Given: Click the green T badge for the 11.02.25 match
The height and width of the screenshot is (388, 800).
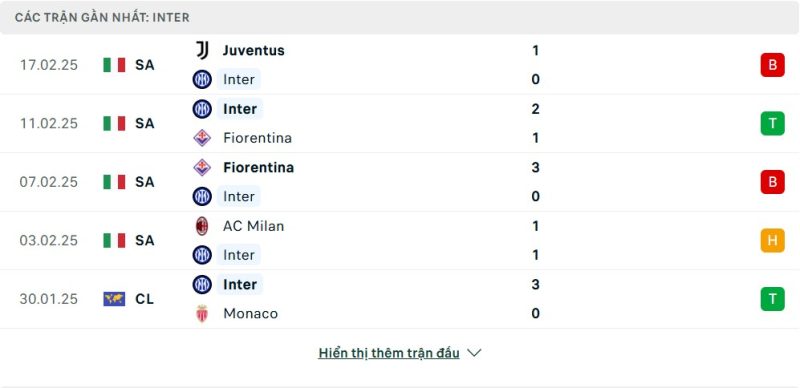Looking at the screenshot, I should (772, 124).
